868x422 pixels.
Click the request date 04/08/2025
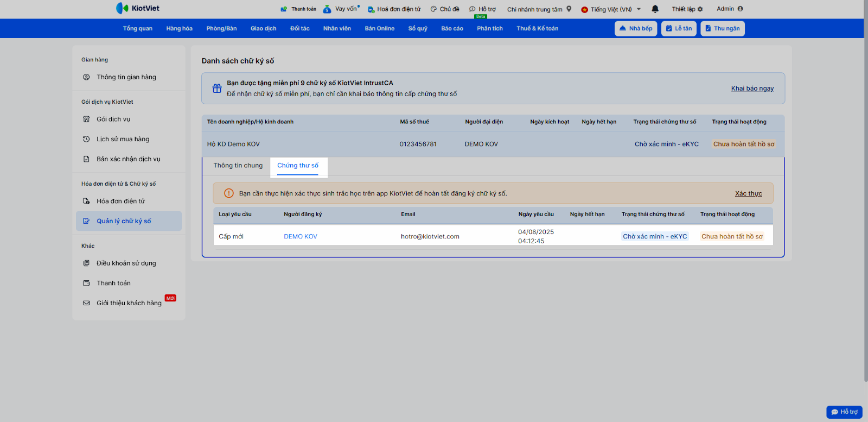pos(536,232)
